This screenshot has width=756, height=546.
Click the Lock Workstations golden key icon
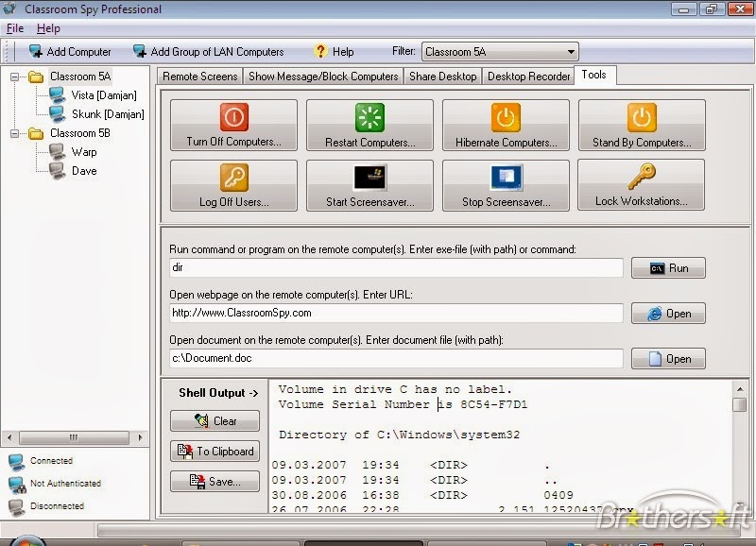642,177
